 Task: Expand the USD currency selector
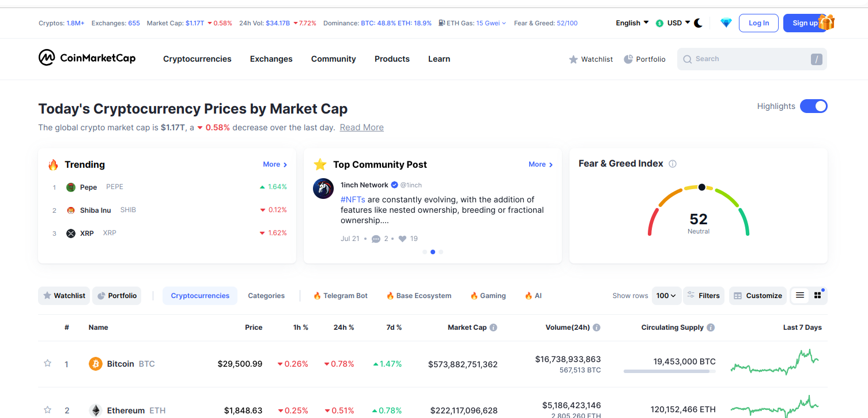(x=673, y=23)
